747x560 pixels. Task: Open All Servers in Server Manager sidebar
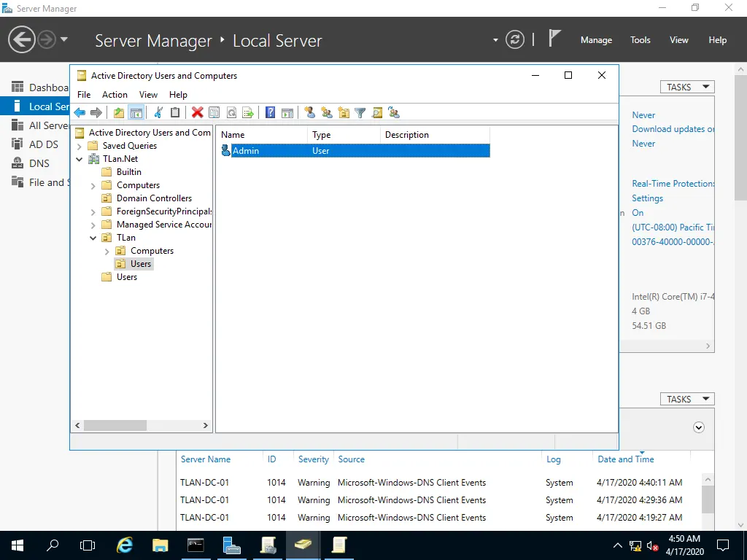pyautogui.click(x=40, y=125)
